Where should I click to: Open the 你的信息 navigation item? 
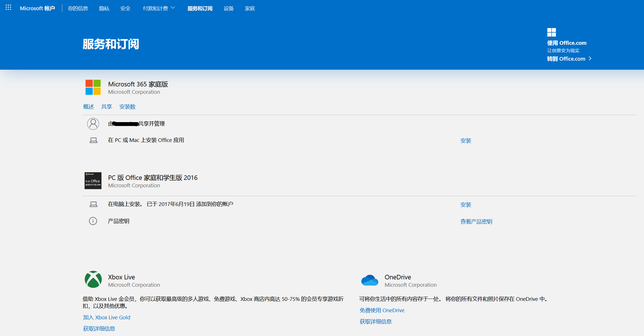tap(78, 8)
